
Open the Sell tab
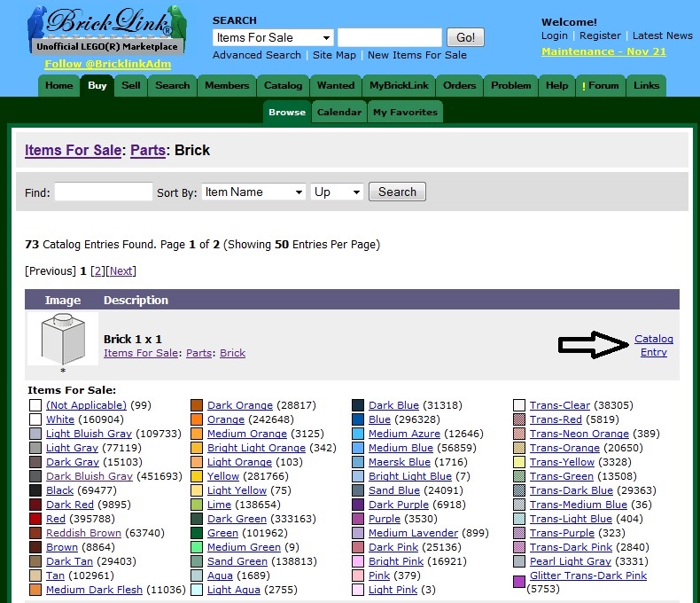point(131,85)
